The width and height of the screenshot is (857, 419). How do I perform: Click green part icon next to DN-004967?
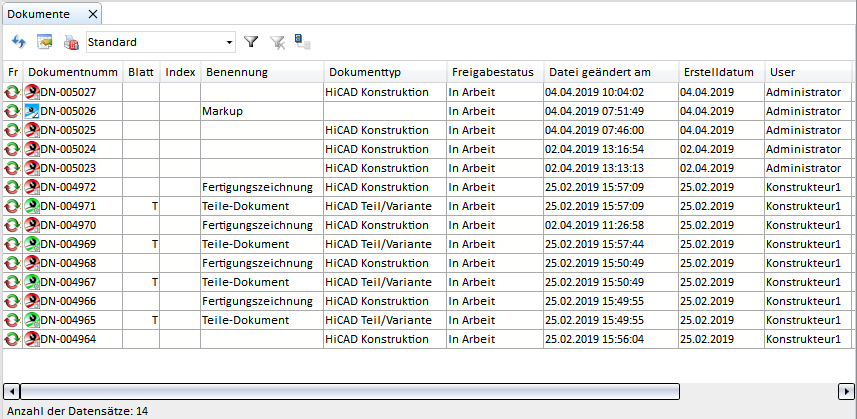[x=32, y=282]
